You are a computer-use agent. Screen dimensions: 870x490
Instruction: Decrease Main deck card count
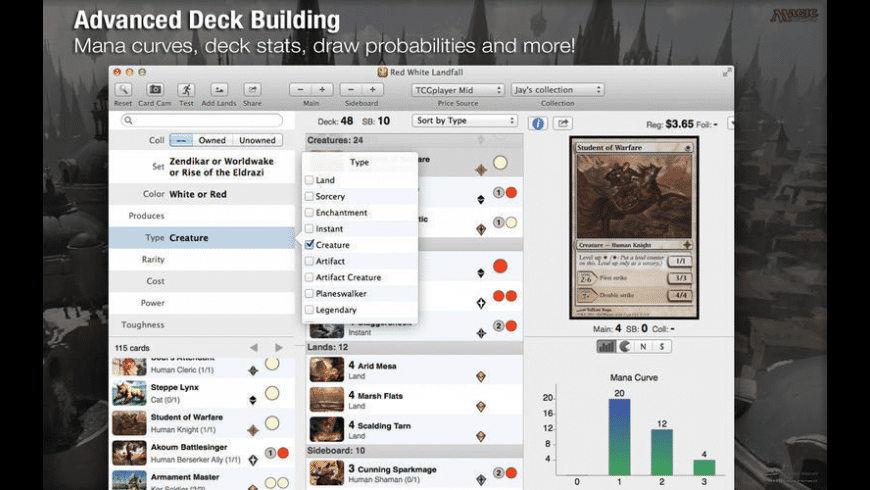300,90
